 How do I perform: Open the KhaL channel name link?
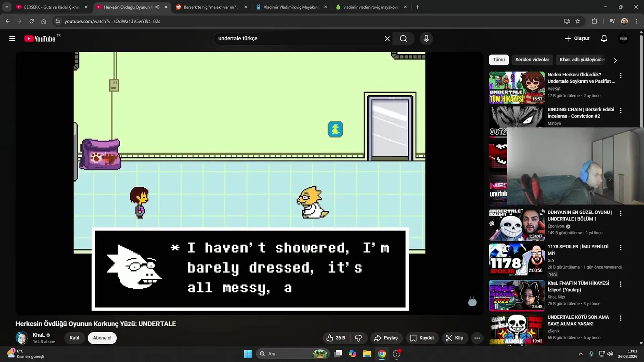[x=39, y=335]
